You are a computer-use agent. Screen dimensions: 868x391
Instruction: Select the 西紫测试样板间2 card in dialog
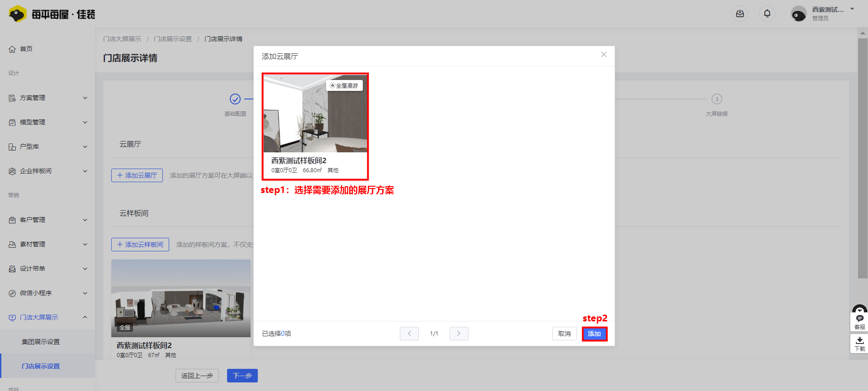click(x=315, y=127)
